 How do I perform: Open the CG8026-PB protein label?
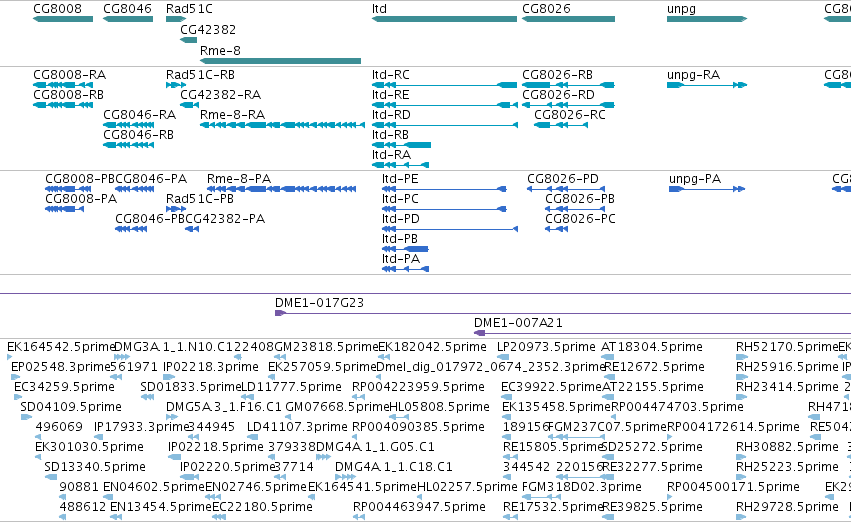click(x=580, y=199)
